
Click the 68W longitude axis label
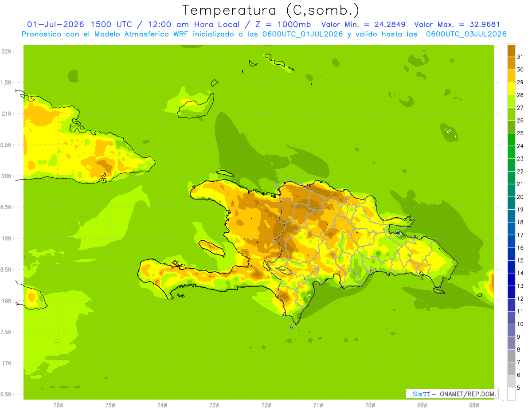474,405
